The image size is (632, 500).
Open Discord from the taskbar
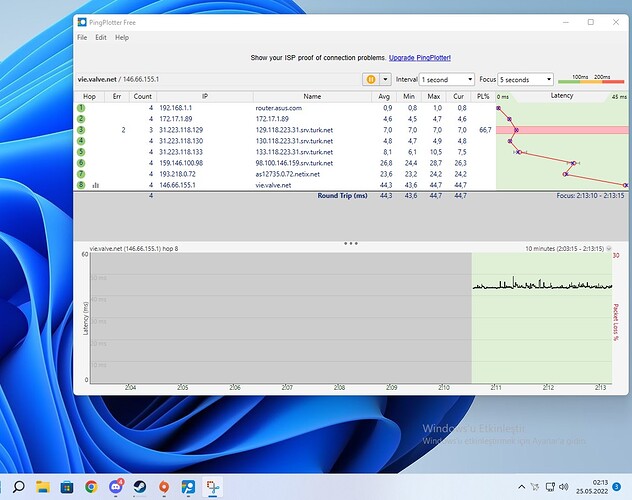point(116,487)
